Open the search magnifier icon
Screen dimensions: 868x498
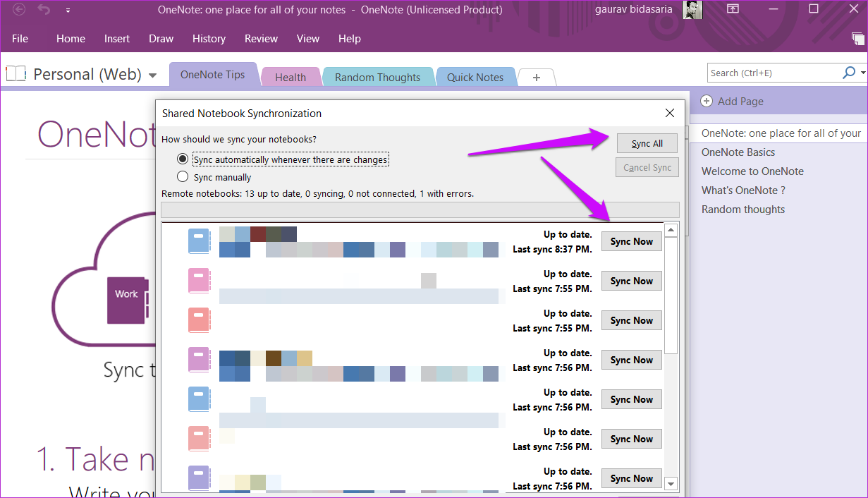pyautogui.click(x=849, y=72)
